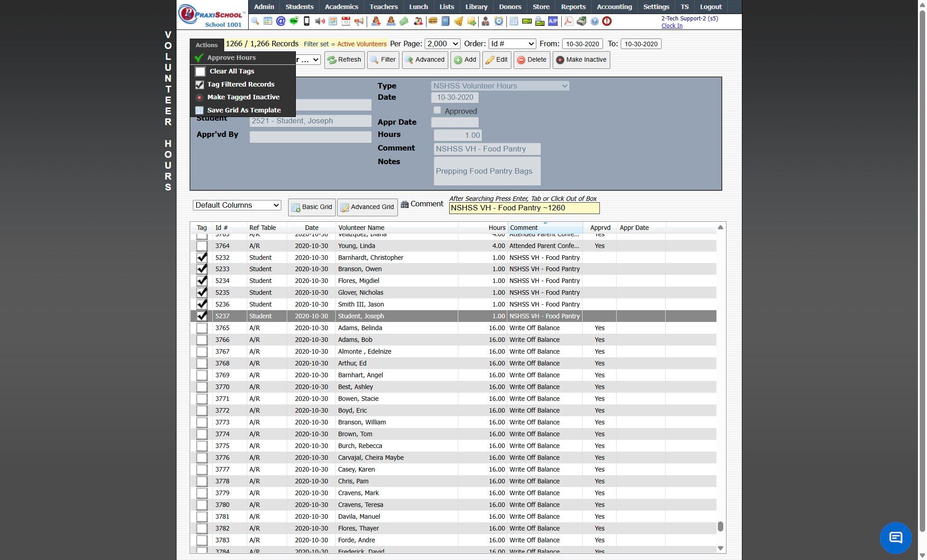Untag record 5232 Barnhardt, Christopher
The image size is (927, 560).
pyautogui.click(x=202, y=258)
